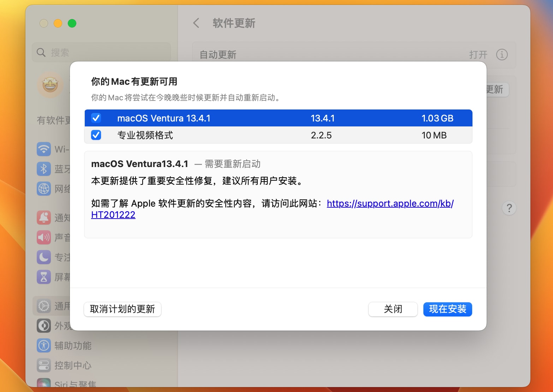Viewport: 553px width, 392px height.
Task: Select the Network globe icon
Action: [44, 189]
